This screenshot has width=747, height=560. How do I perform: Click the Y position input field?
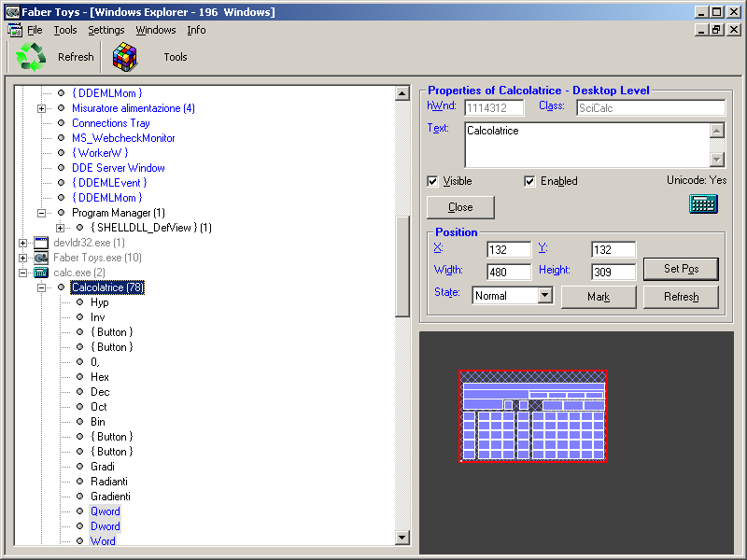click(x=613, y=249)
